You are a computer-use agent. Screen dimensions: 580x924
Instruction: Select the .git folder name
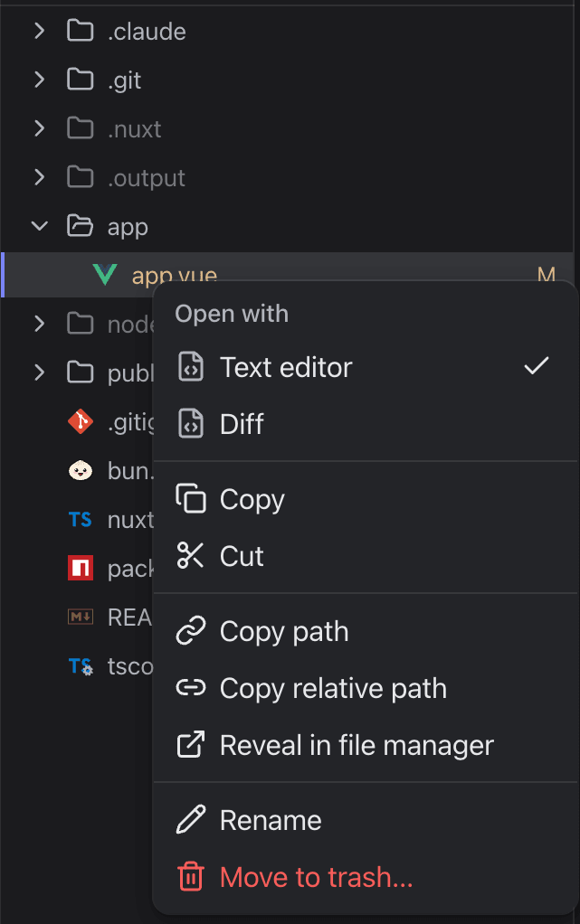tap(125, 80)
